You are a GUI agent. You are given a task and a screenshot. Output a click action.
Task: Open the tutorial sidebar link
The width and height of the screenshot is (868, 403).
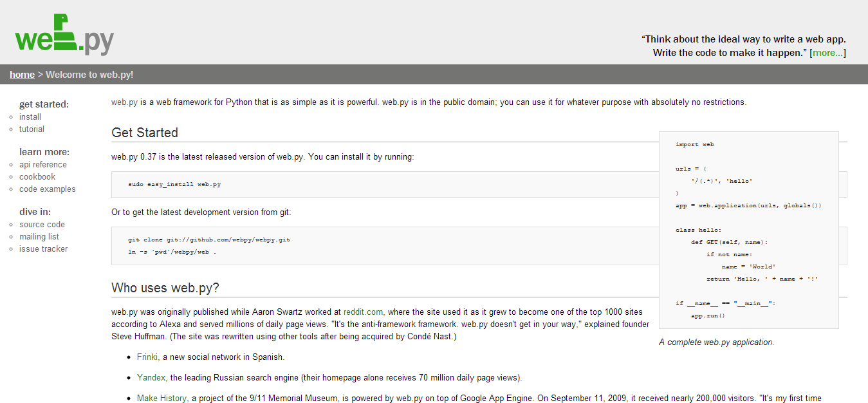pos(32,129)
